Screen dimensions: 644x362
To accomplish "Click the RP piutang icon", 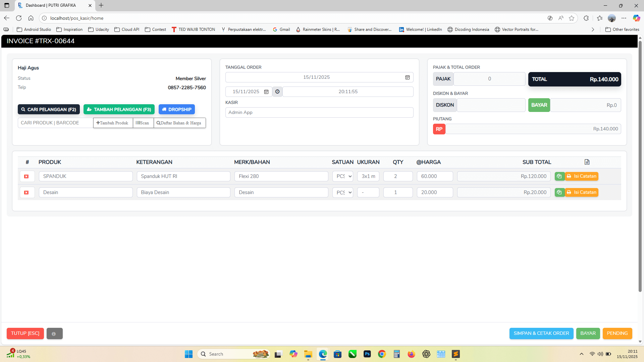I will (x=439, y=129).
